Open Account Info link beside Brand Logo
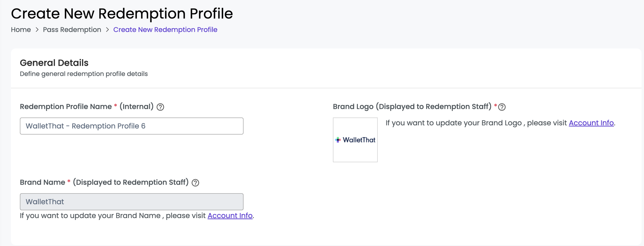 click(x=591, y=123)
